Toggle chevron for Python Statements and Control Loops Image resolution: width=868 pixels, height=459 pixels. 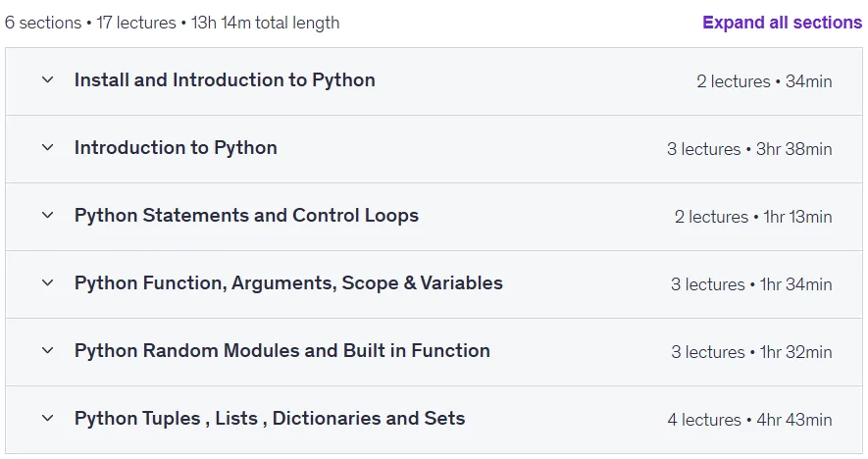48,215
